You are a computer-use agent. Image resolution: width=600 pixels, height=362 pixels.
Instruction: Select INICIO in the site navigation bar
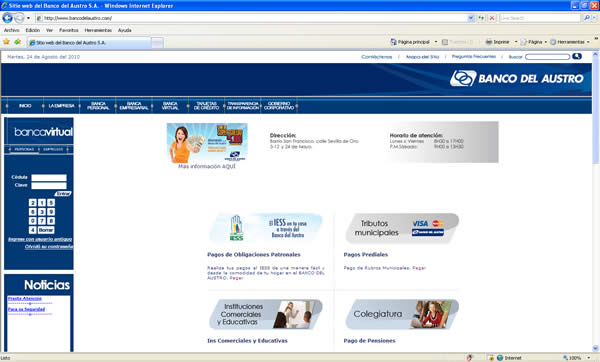(25, 106)
